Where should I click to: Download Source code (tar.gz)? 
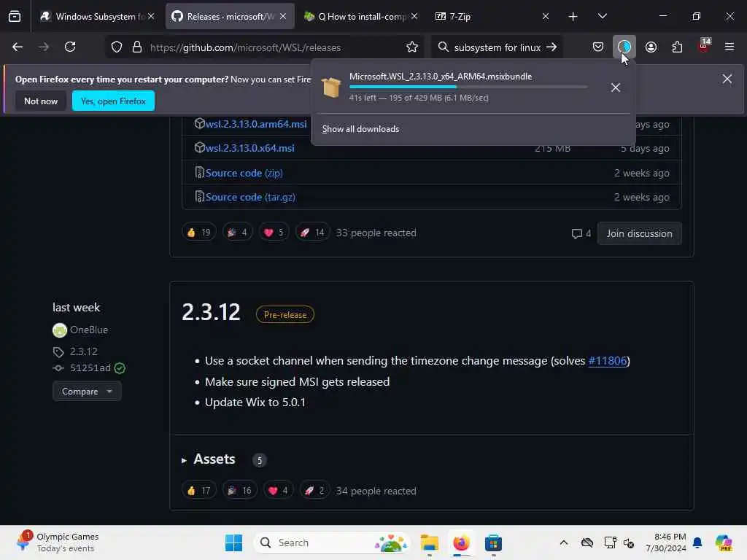(250, 197)
